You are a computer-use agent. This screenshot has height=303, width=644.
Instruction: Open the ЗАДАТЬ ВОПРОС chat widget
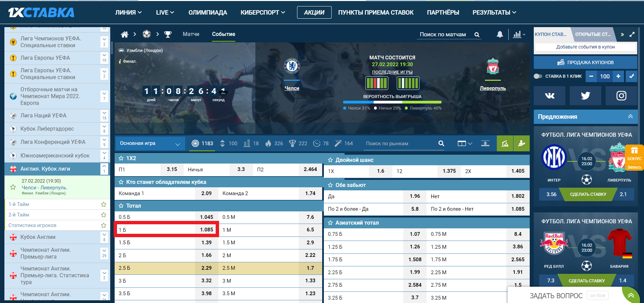coord(556,296)
